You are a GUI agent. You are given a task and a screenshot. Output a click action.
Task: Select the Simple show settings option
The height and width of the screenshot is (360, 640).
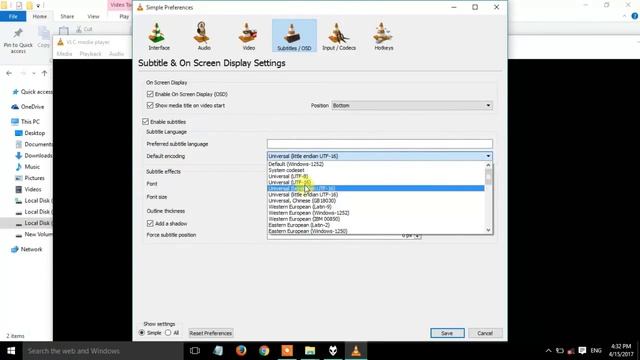click(x=142, y=333)
